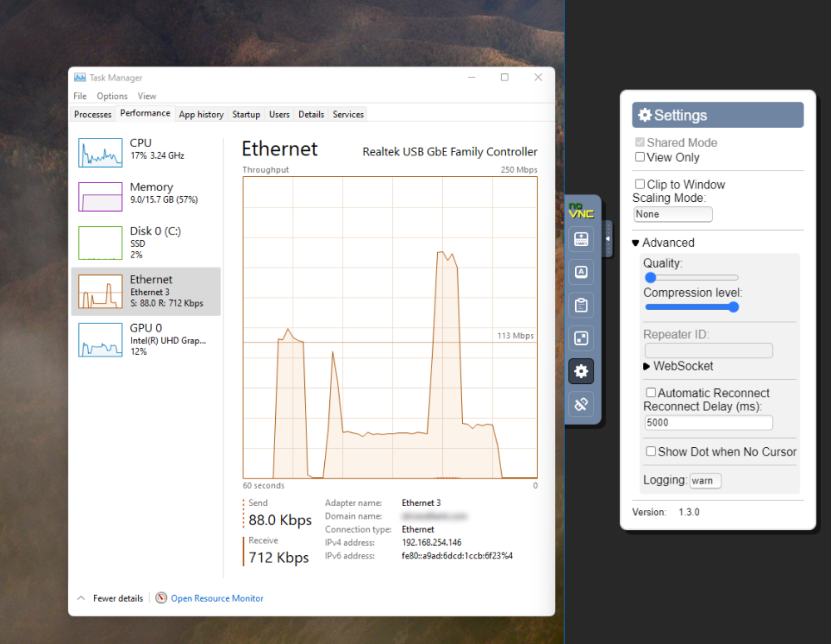Image resolution: width=831 pixels, height=644 pixels.
Task: Switch to Startup tab
Action: pyautogui.click(x=246, y=115)
